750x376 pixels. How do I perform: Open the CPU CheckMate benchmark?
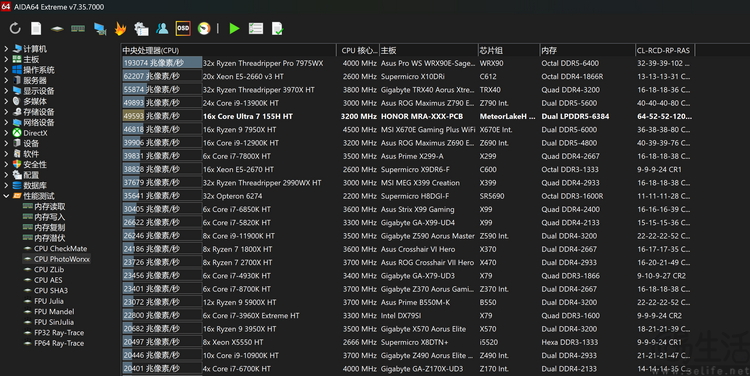(x=55, y=249)
